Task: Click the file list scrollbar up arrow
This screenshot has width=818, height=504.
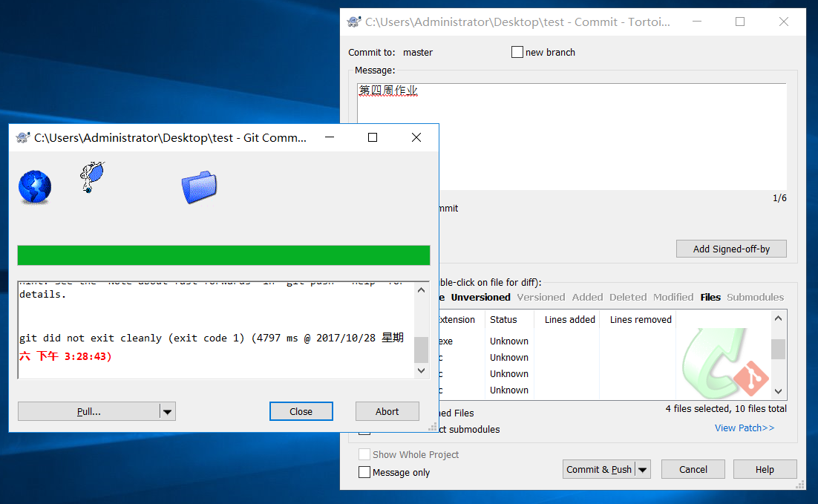Action: click(779, 318)
